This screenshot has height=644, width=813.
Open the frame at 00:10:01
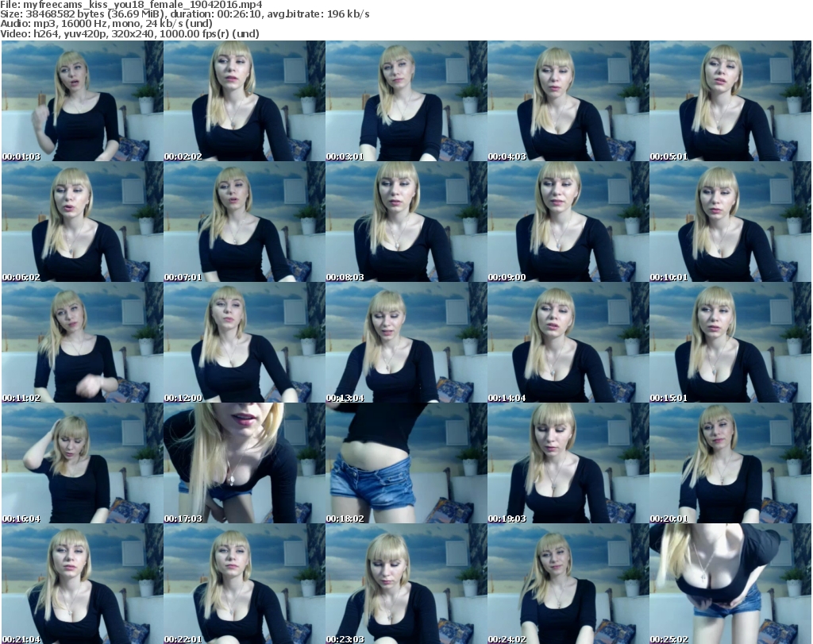pos(730,222)
